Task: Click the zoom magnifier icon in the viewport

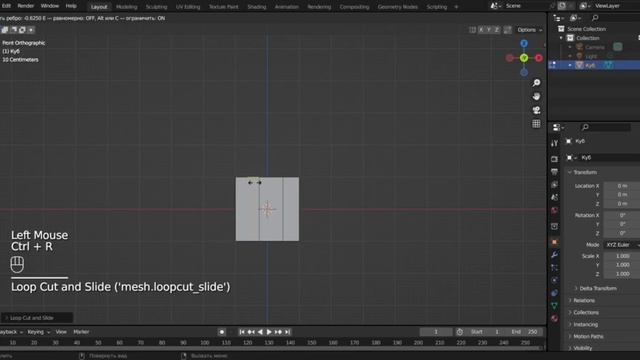Action: point(536,83)
